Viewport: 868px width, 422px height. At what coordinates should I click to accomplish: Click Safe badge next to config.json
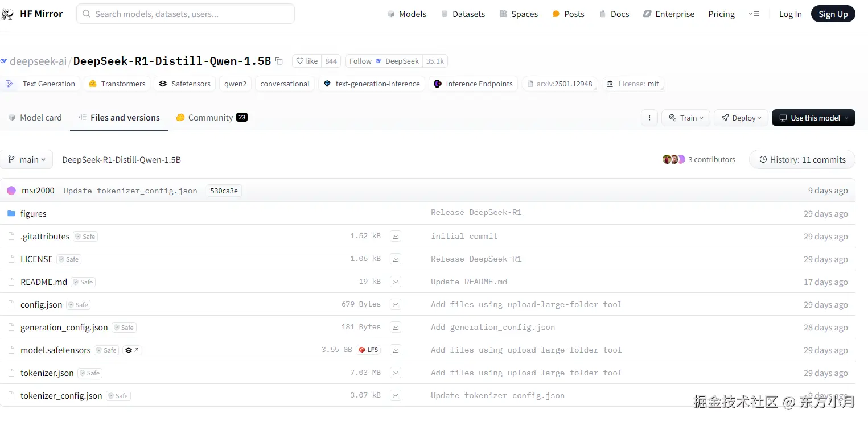point(79,305)
